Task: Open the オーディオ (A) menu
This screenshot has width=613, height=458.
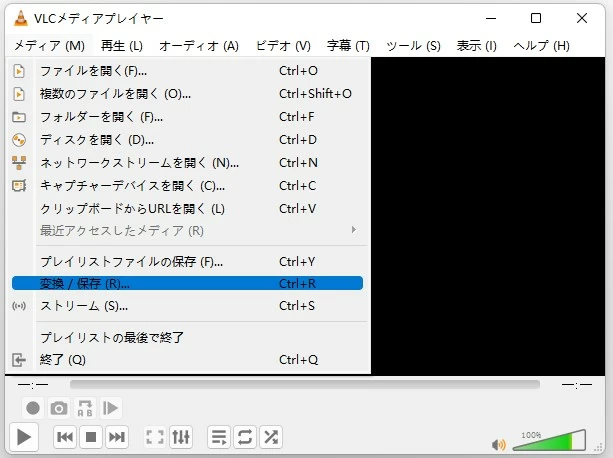Action: (199, 45)
